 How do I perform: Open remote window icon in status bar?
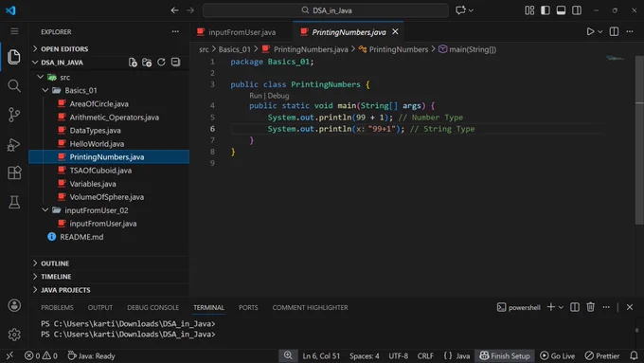click(9, 355)
